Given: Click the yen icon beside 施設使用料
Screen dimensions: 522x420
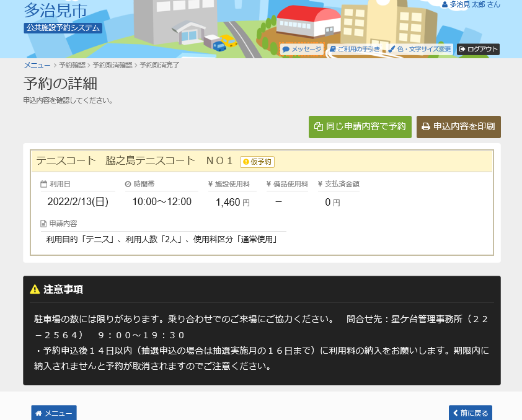Looking at the screenshot, I should coord(211,184).
